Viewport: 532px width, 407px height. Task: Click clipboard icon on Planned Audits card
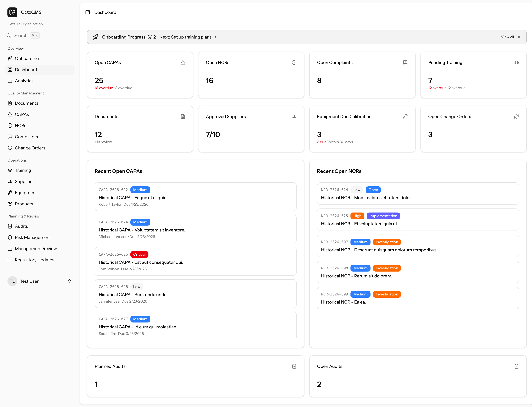[294, 366]
